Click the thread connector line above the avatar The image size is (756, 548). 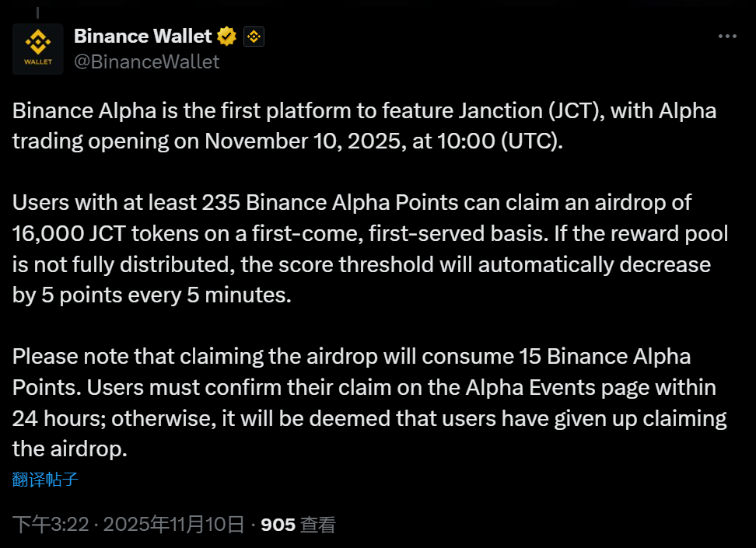tap(37, 13)
